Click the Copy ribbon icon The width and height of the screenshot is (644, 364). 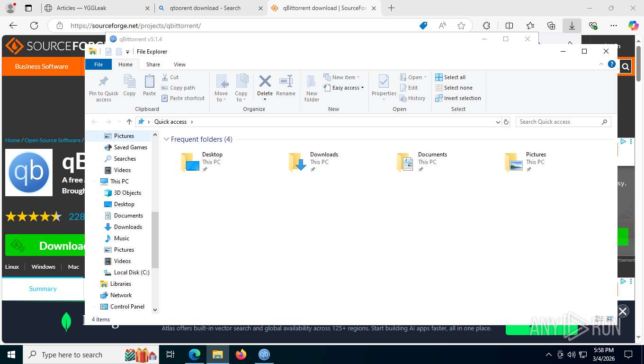(x=129, y=86)
